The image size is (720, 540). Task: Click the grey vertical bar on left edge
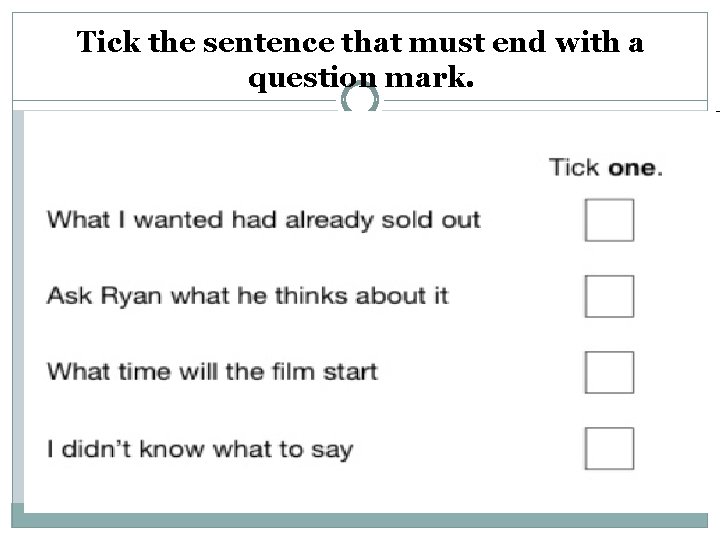pyautogui.click(x=18, y=308)
